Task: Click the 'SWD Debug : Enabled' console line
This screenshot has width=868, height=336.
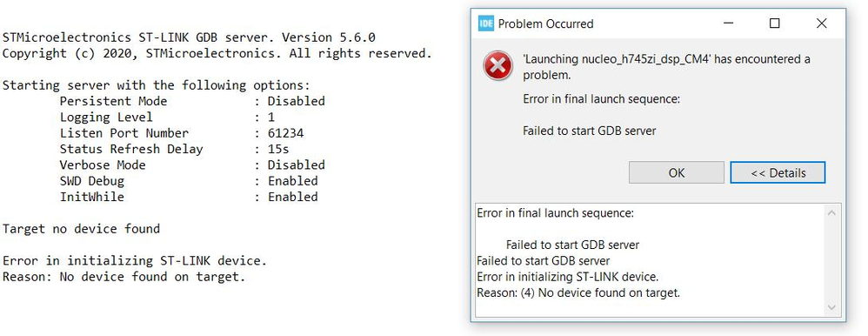Action: (189, 181)
